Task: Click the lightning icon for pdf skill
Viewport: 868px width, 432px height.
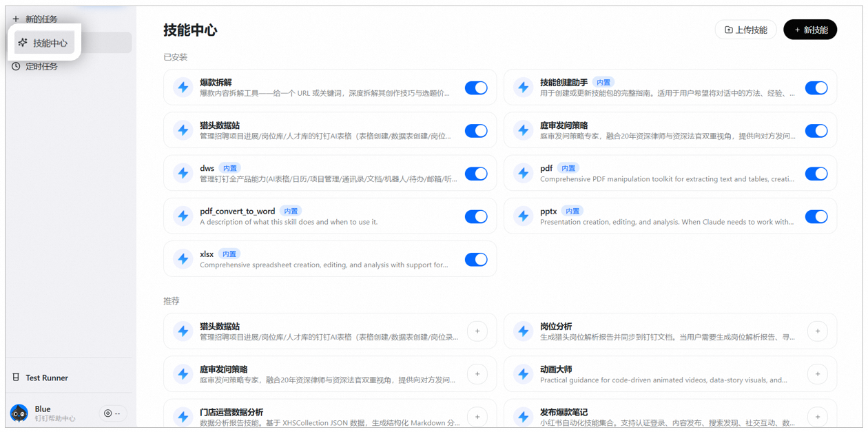Action: [x=524, y=174]
